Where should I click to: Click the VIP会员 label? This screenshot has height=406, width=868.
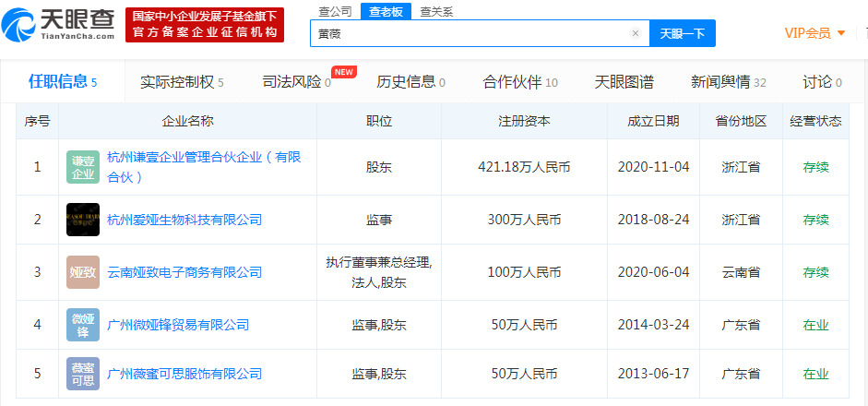[808, 33]
